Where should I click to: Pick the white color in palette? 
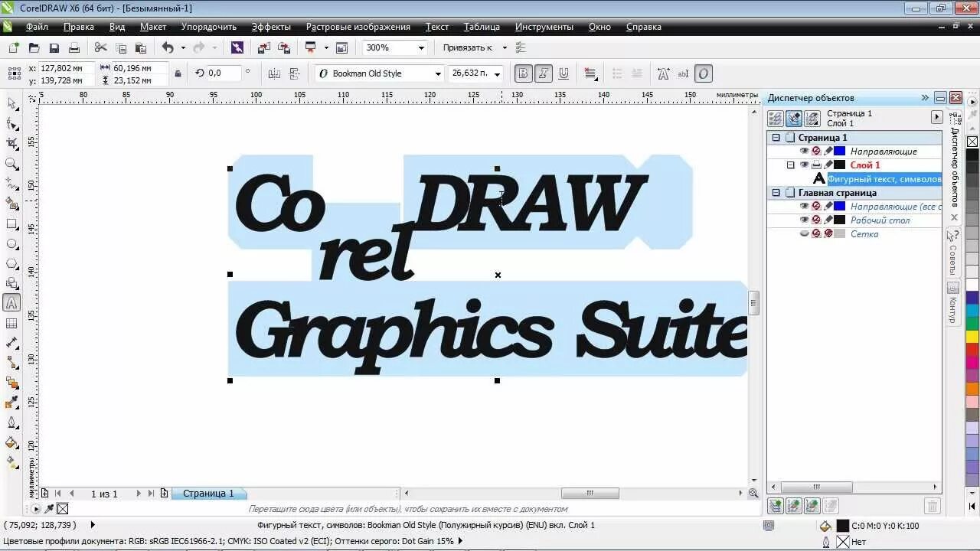pos(972,285)
